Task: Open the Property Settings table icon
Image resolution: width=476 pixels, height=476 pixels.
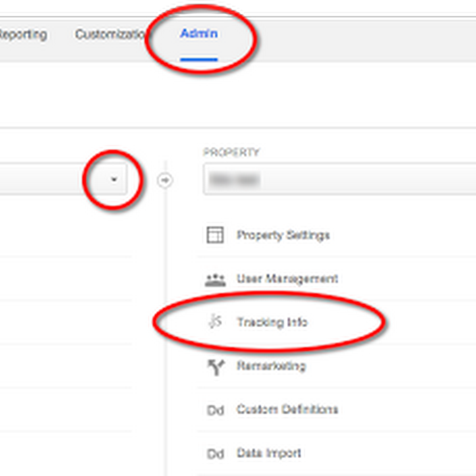Action: 215,235
